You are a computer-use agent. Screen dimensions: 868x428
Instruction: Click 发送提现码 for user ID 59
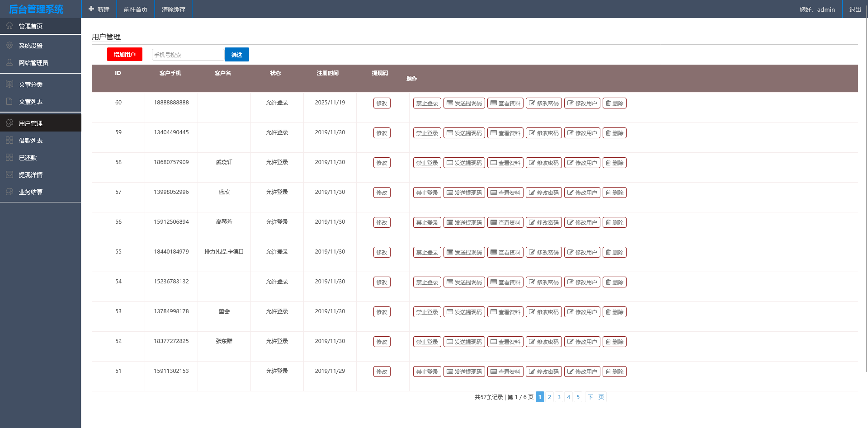click(x=464, y=133)
